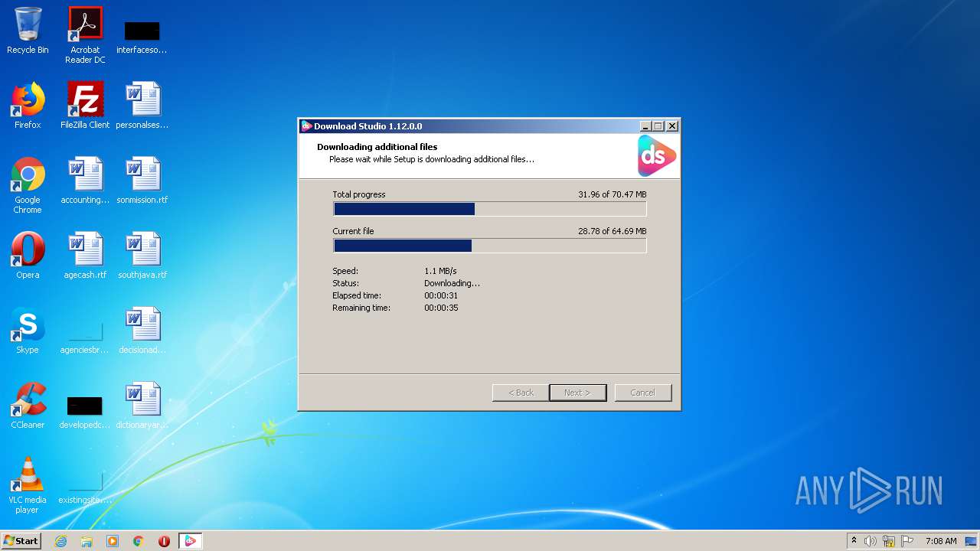
Task: Click the disabled Next button
Action: click(x=578, y=393)
